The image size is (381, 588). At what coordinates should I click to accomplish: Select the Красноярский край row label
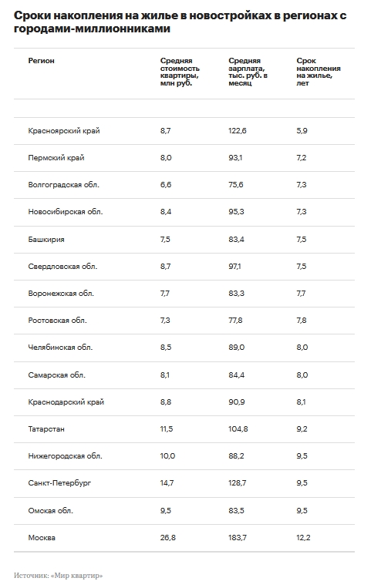(x=64, y=131)
